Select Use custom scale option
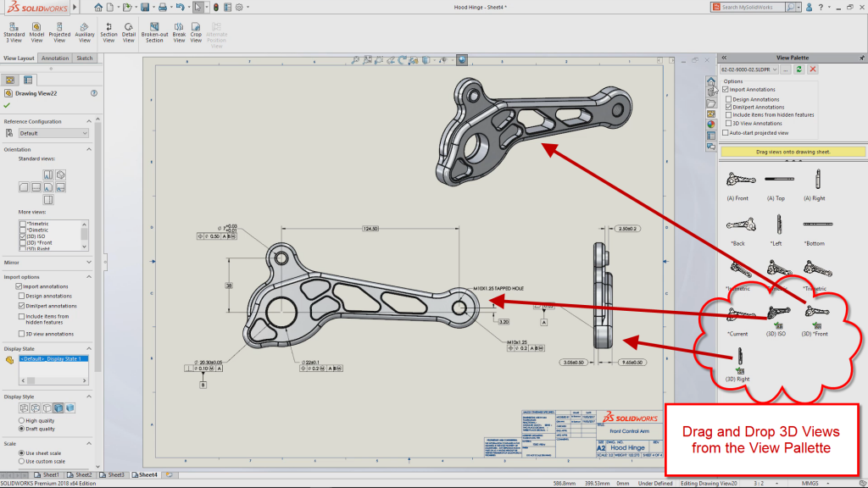Screen dimensions: 868x488 (21, 461)
